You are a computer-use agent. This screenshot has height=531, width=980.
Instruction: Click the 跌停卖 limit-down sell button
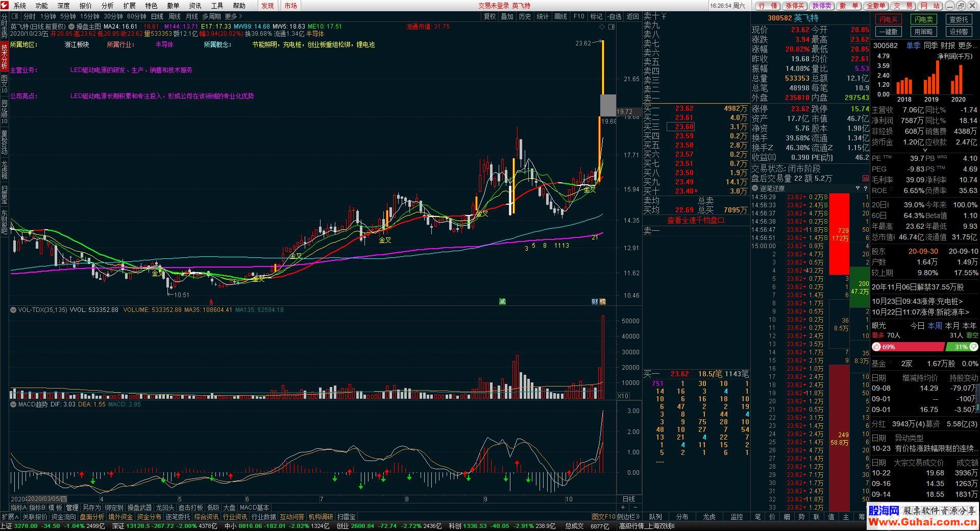coord(822,6)
